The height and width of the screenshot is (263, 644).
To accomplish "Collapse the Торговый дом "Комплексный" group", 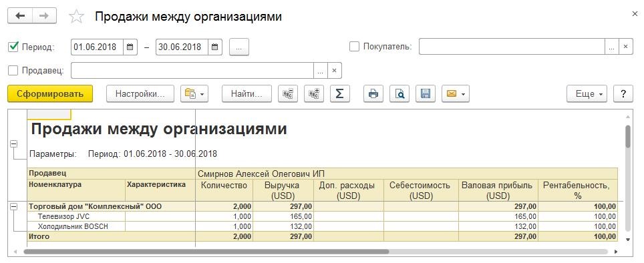I will pos(13,207).
